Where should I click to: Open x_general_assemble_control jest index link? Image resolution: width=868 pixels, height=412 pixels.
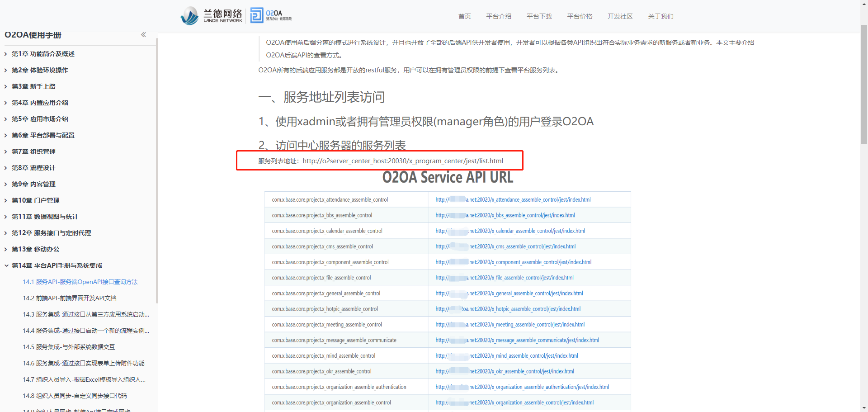(509, 293)
